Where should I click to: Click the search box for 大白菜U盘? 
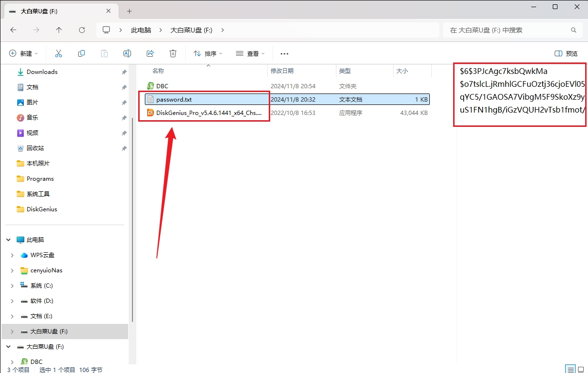507,30
